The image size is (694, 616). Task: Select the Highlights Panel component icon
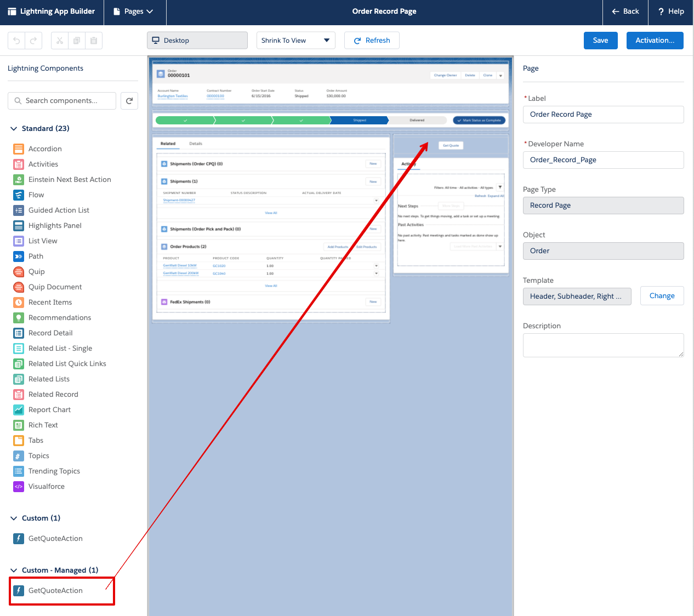tap(18, 225)
